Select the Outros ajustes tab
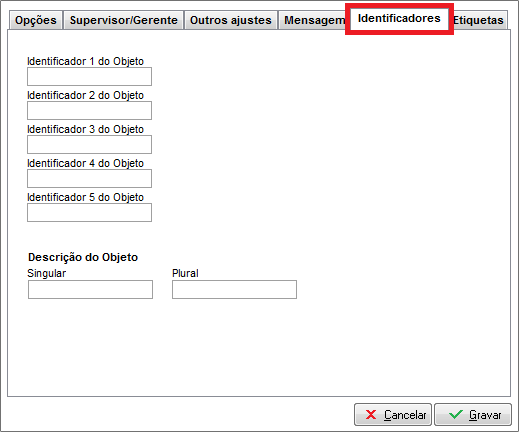 (x=231, y=20)
